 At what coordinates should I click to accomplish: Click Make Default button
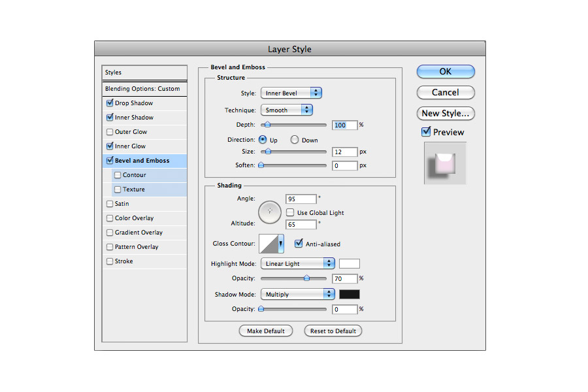pyautogui.click(x=265, y=331)
